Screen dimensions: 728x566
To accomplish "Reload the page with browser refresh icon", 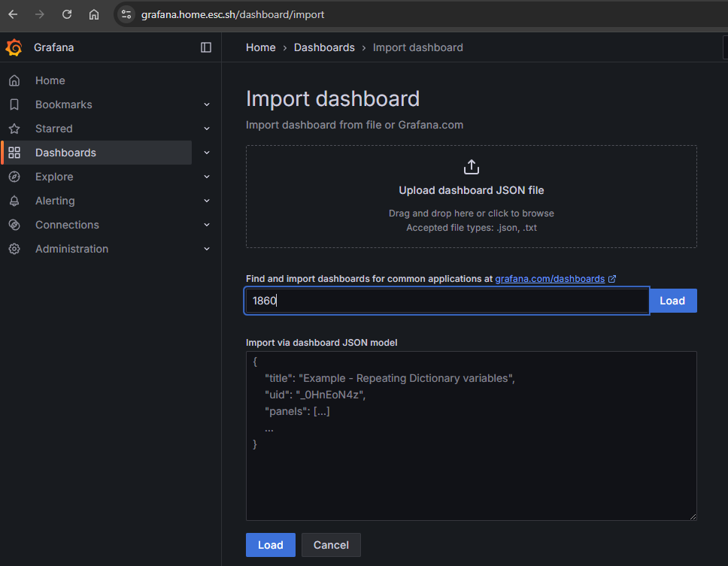I will tap(67, 14).
